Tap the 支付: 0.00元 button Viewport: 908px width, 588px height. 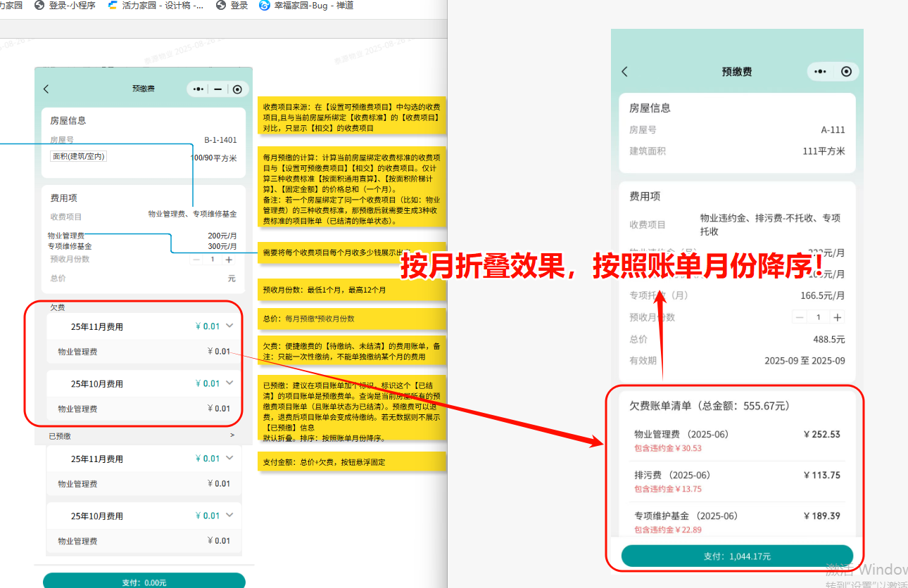coord(144,582)
